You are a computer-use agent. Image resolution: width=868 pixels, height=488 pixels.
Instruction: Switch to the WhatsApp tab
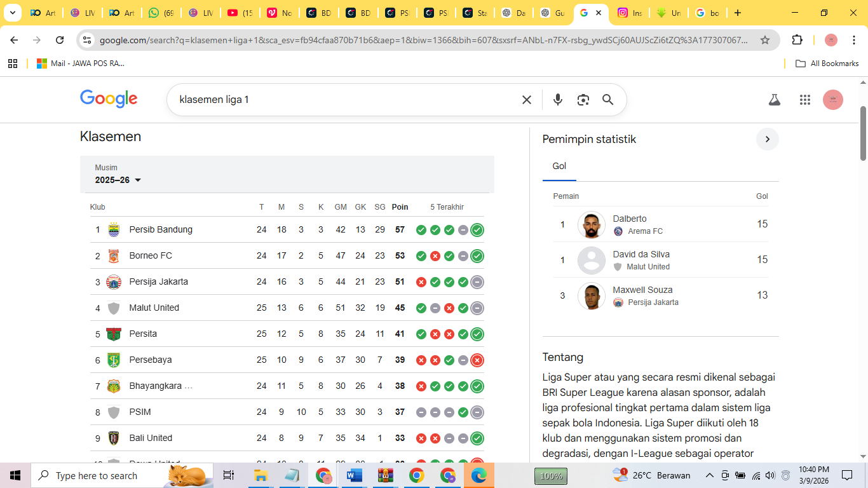tap(161, 13)
